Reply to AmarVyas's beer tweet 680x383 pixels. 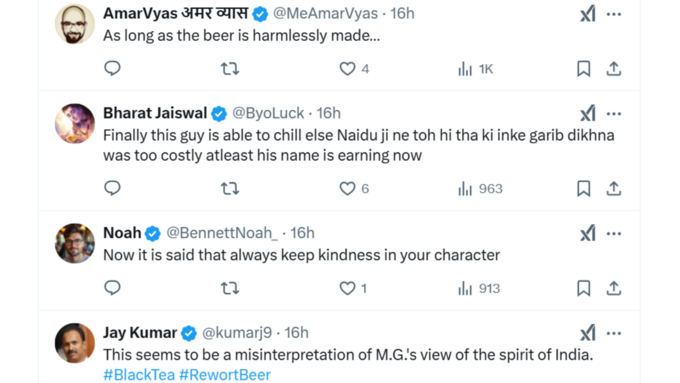pyautogui.click(x=112, y=69)
